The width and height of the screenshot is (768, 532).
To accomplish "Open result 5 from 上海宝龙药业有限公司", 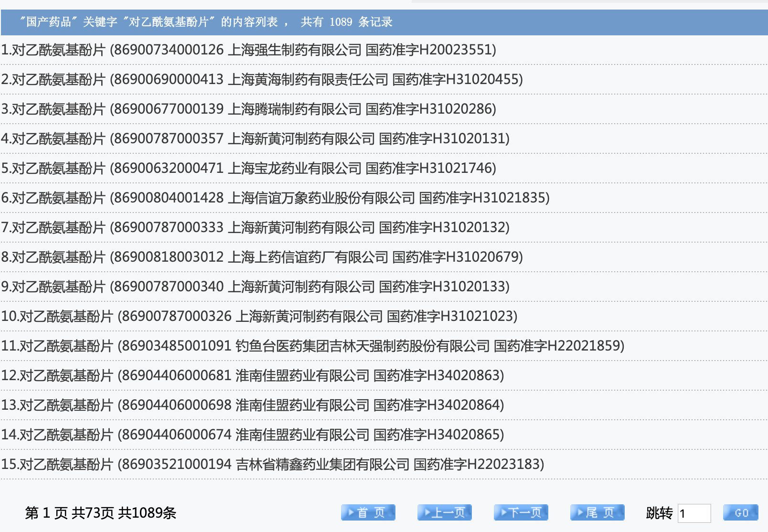I will (248, 168).
